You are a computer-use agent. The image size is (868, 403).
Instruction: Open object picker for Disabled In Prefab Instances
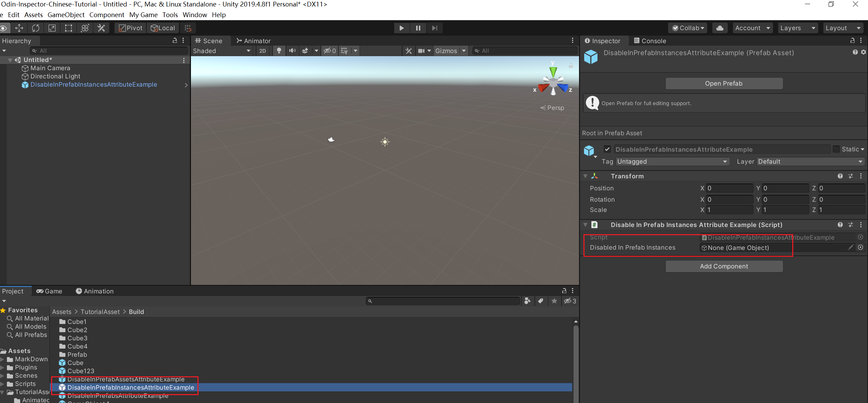tap(860, 247)
